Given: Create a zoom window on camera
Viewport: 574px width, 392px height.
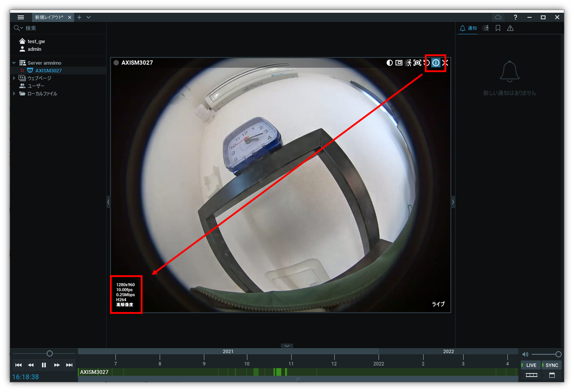Looking at the screenshot, I should [x=399, y=63].
